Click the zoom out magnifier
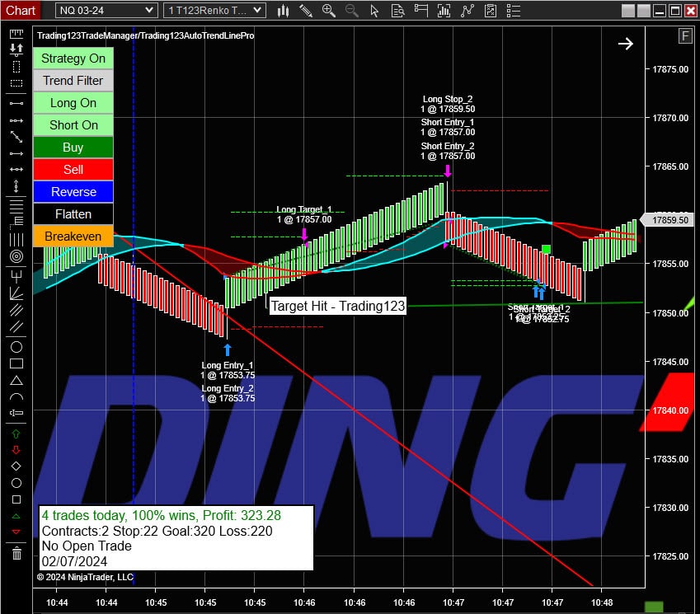Viewport: 700px width, 614px height. pos(352,10)
